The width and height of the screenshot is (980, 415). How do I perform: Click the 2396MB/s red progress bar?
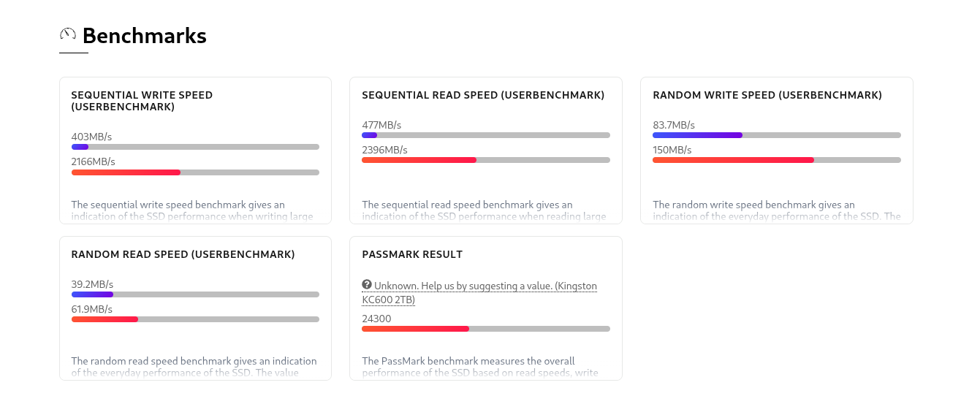click(x=485, y=160)
